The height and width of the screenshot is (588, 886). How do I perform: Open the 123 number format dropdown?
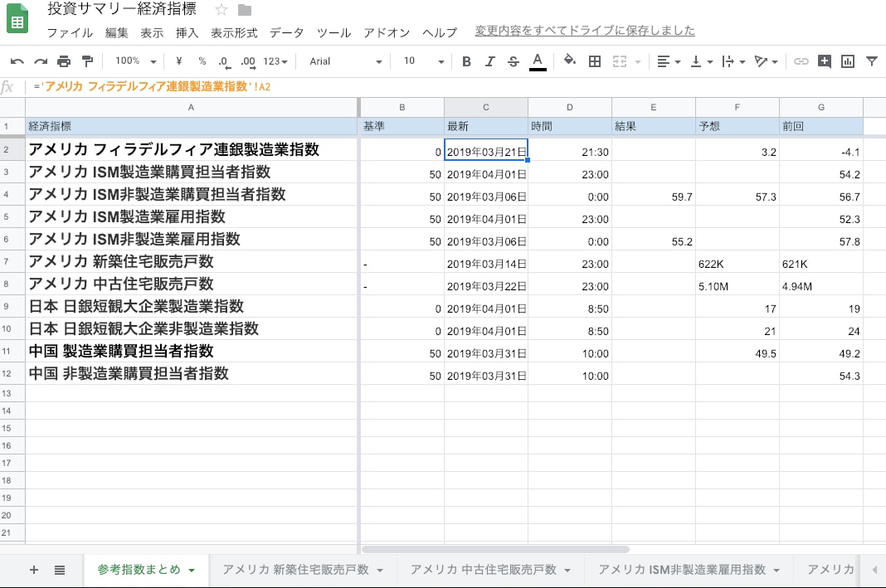275,61
